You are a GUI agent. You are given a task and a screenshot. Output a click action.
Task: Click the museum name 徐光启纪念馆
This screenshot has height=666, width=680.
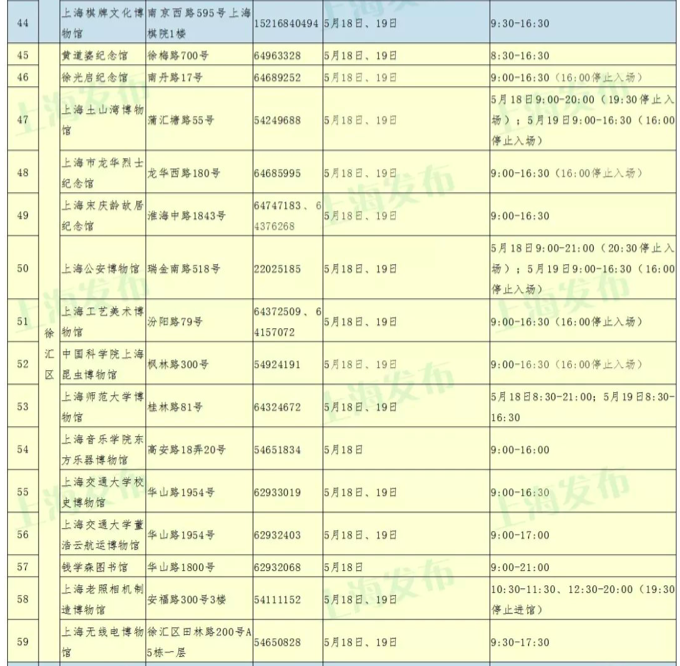pyautogui.click(x=95, y=77)
